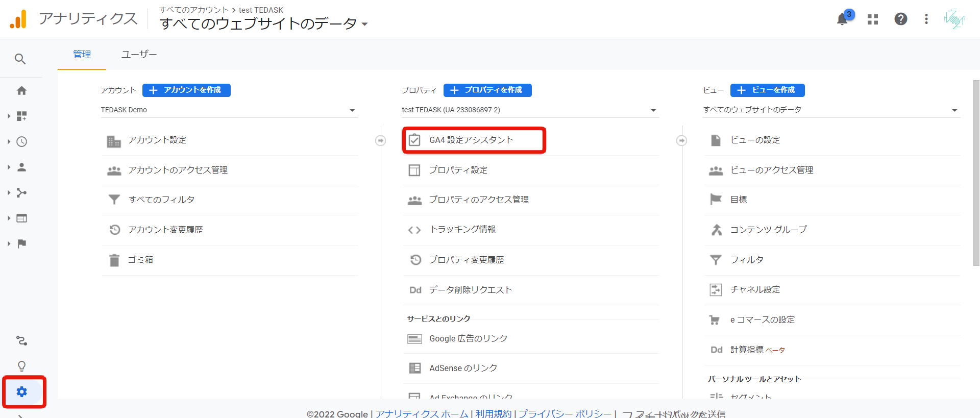Click the Discover lightbulb icon
Screen dimensions: 980x418
pyautogui.click(x=21, y=366)
